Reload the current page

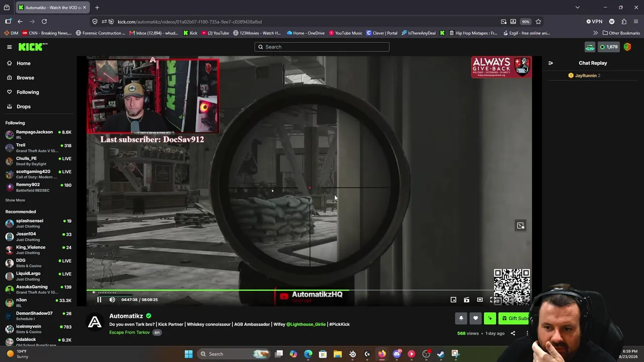(x=44, y=22)
